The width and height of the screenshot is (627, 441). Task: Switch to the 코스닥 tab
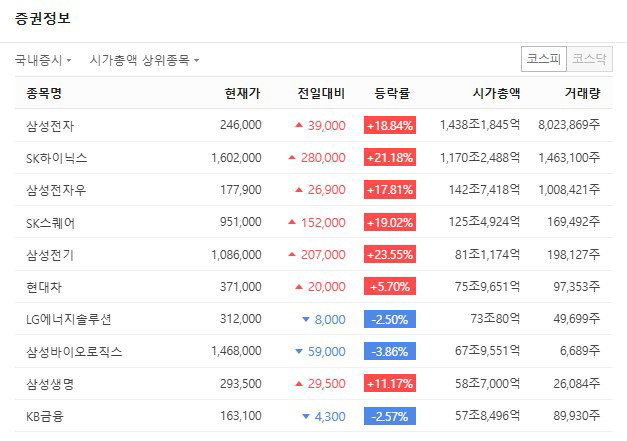tap(589, 59)
